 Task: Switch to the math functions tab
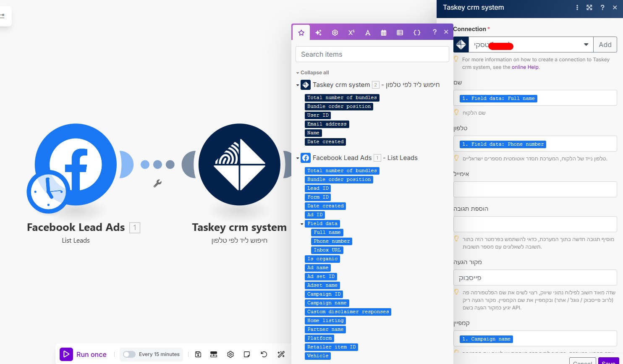pyautogui.click(x=351, y=32)
